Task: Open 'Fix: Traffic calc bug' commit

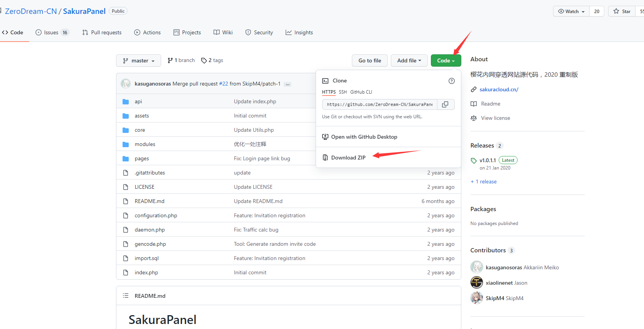Action: tap(256, 230)
